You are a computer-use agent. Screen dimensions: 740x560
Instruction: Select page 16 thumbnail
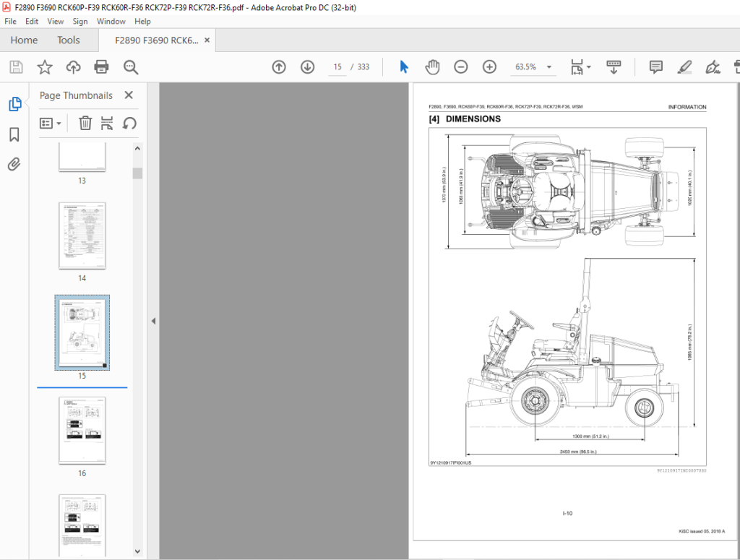click(x=82, y=431)
